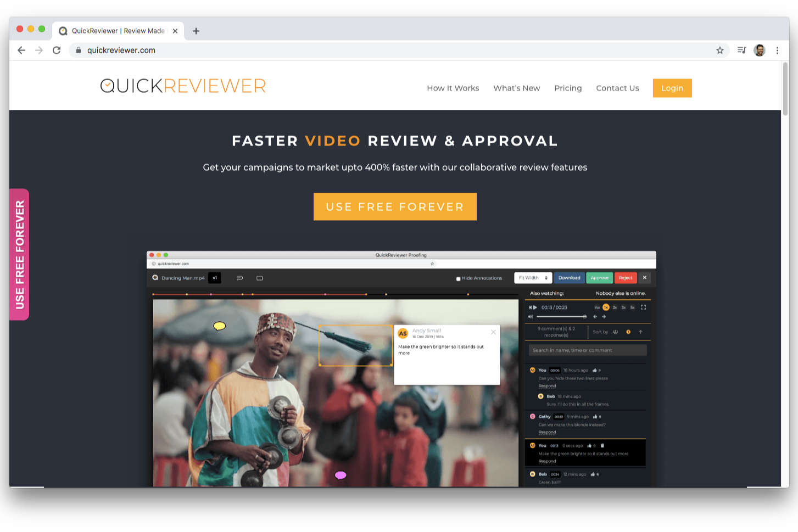Screen dimensions: 798x532
Task: Click the comment search field
Action: point(588,350)
